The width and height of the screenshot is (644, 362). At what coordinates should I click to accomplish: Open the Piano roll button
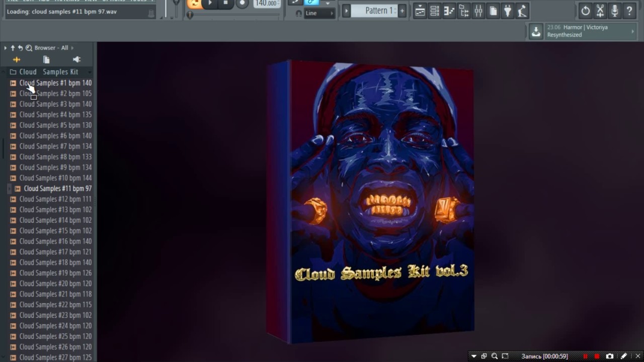tap(449, 11)
